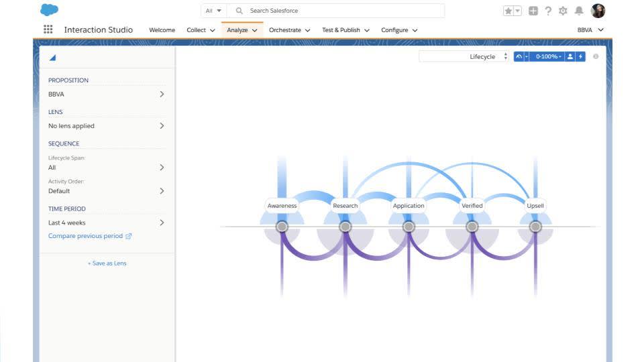Viewport: 644px width, 362px height.
Task: Click the Verified node circle
Action: point(472,227)
